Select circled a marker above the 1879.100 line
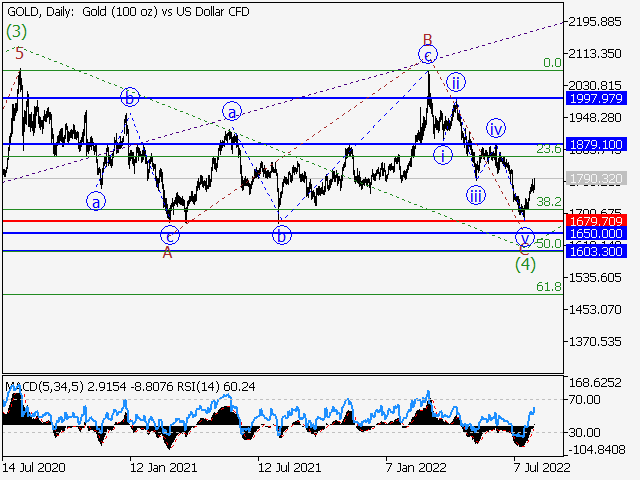640x480 pixels. (x=232, y=112)
